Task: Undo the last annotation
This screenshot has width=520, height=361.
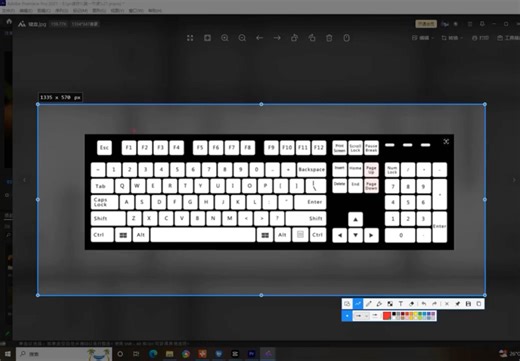Action: pyautogui.click(x=424, y=304)
